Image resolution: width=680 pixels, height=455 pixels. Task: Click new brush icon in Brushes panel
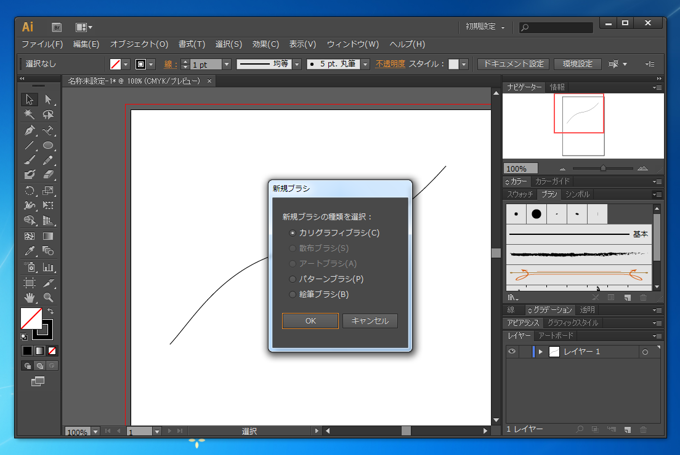coord(627,298)
